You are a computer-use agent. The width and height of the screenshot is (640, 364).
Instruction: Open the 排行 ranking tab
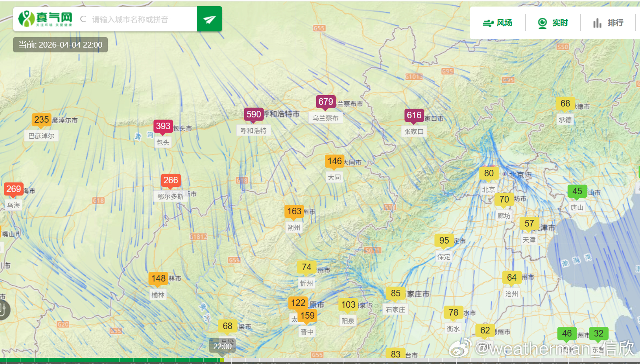point(608,23)
